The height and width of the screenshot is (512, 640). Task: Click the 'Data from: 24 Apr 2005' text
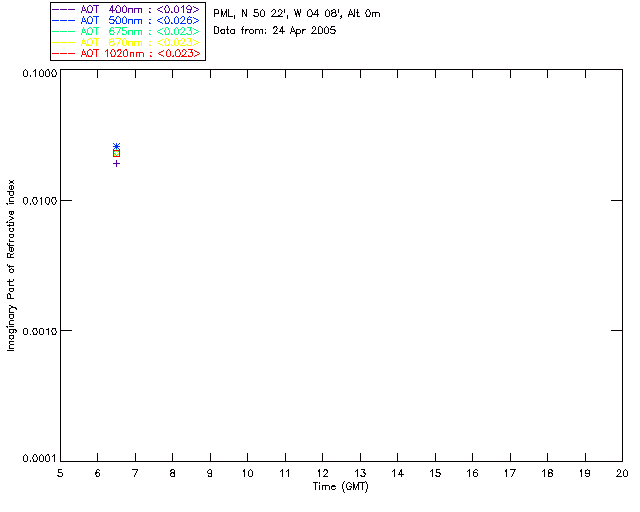pos(274,31)
